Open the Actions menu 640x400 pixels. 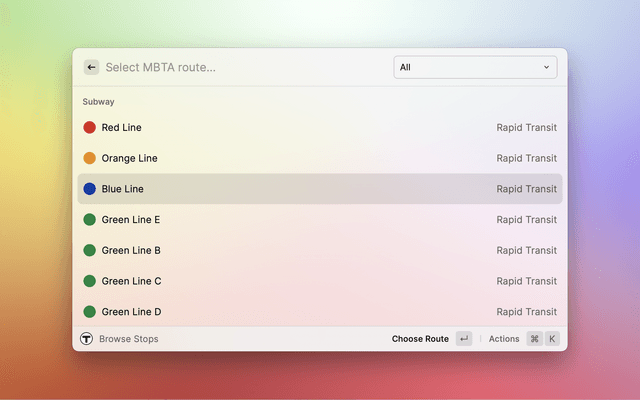coord(503,339)
